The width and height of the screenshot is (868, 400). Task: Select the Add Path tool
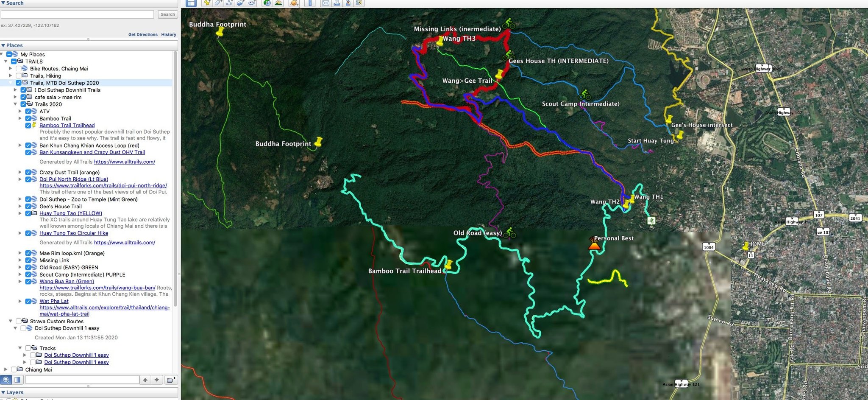point(229,3)
